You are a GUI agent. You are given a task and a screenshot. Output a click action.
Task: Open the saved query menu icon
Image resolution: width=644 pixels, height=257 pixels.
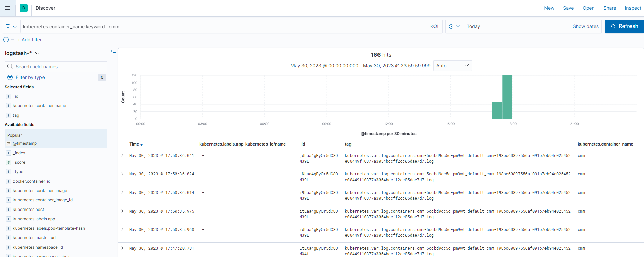(x=11, y=27)
